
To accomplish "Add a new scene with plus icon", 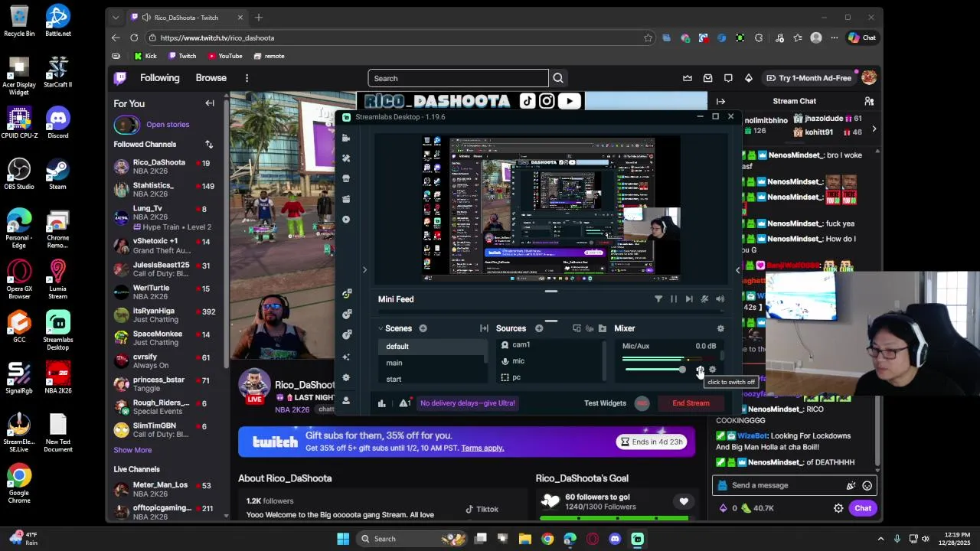I will 423,328.
